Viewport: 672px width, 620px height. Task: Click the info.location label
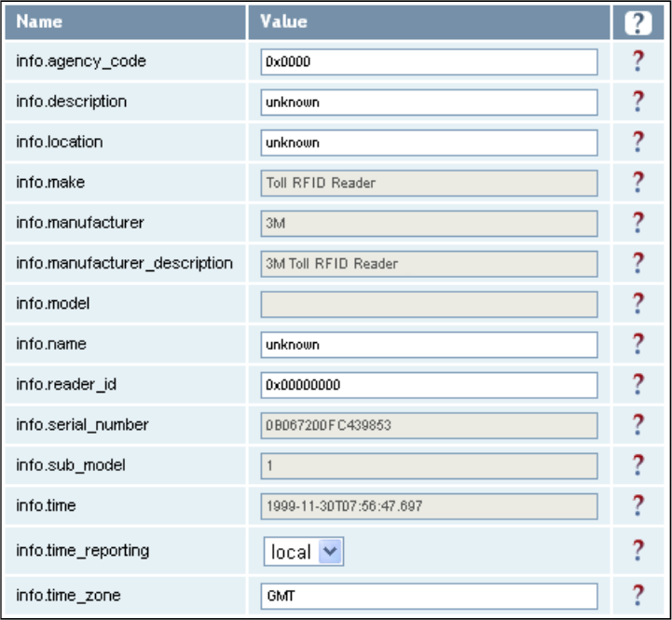60,142
